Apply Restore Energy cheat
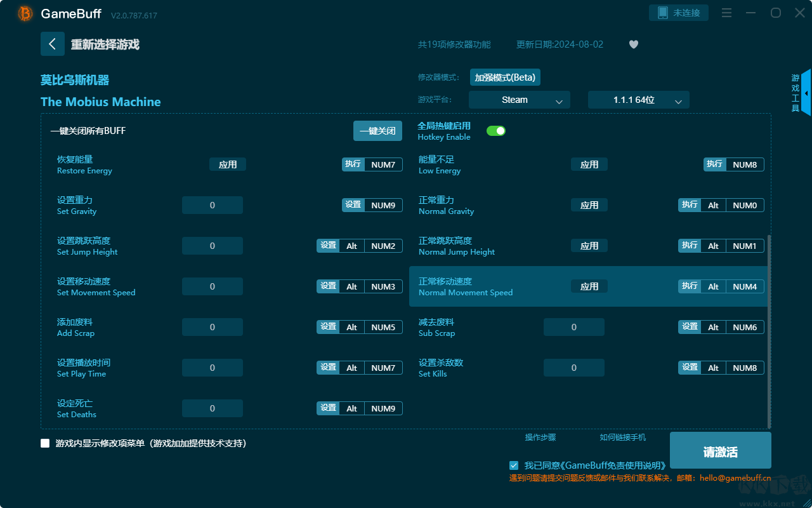 click(228, 164)
